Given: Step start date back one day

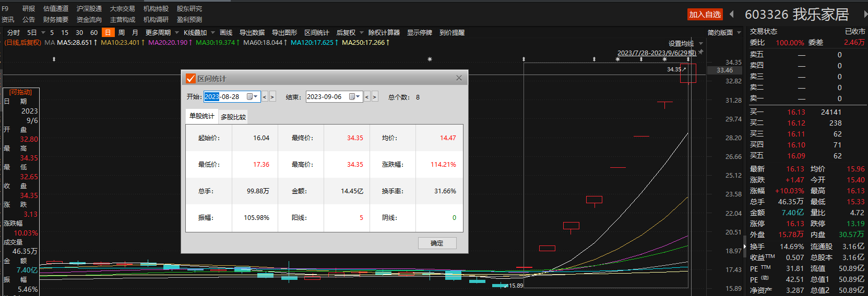Looking at the screenshot, I should (x=265, y=97).
